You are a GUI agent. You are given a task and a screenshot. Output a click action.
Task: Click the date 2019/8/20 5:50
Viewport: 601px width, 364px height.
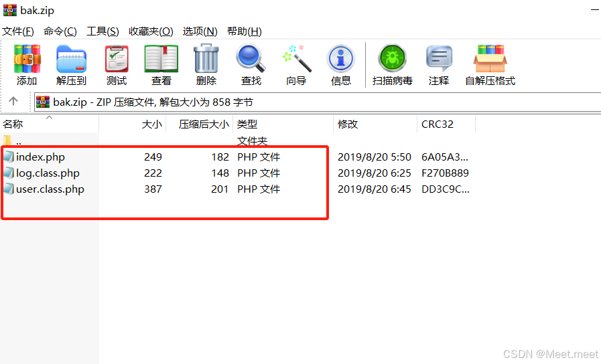(x=375, y=157)
